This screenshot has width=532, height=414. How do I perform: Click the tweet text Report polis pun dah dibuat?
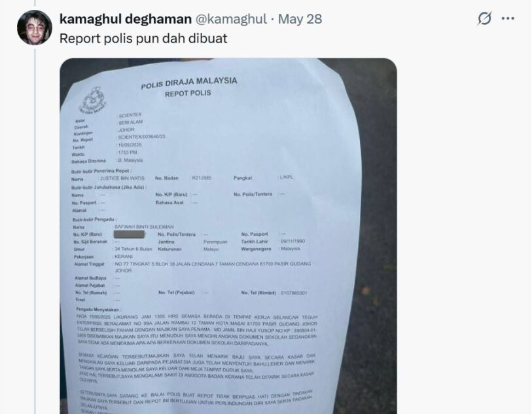[x=143, y=39]
